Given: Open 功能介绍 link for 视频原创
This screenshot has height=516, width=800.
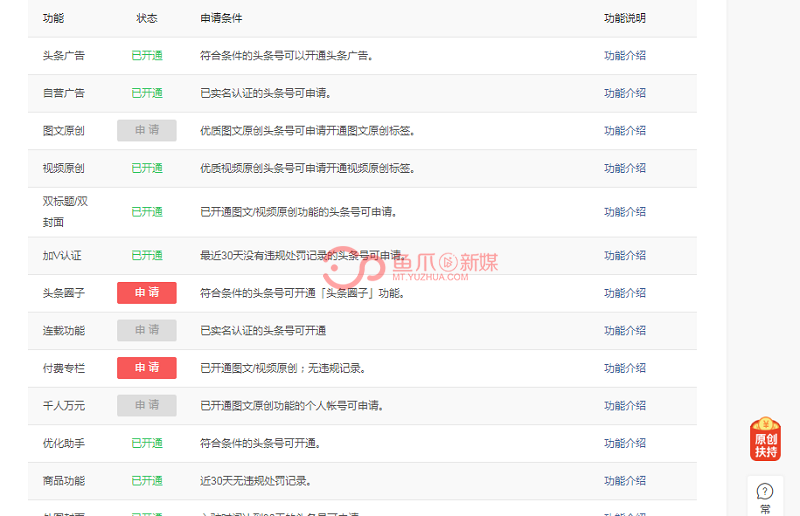Looking at the screenshot, I should [x=625, y=168].
